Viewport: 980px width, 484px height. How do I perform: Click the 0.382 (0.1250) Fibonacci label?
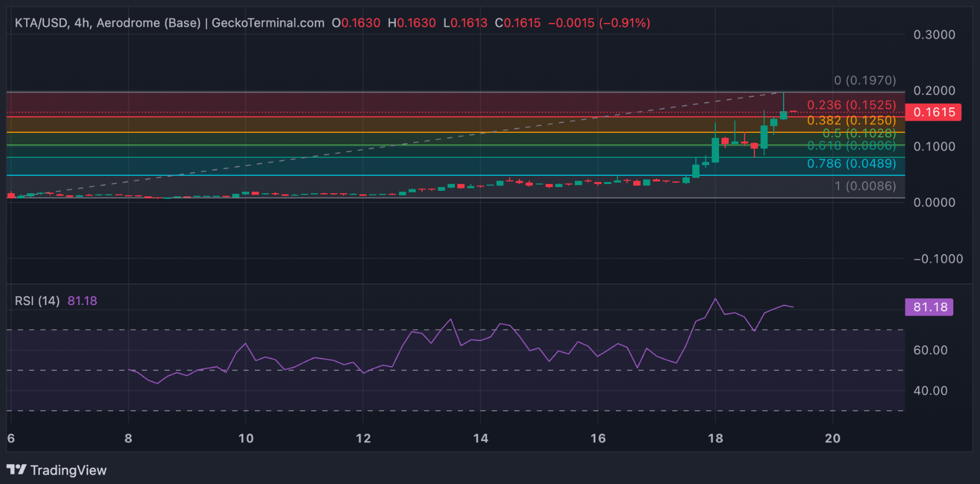point(851,120)
